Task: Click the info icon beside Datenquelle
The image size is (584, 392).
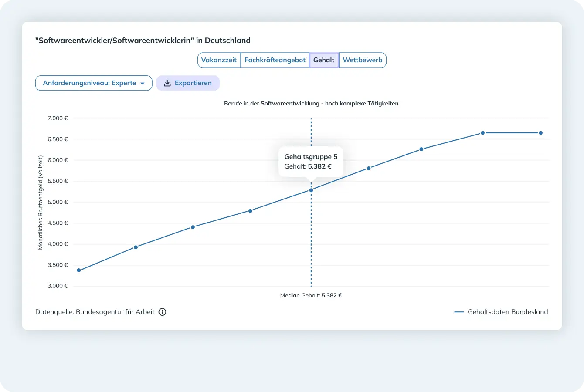Action: pos(162,312)
